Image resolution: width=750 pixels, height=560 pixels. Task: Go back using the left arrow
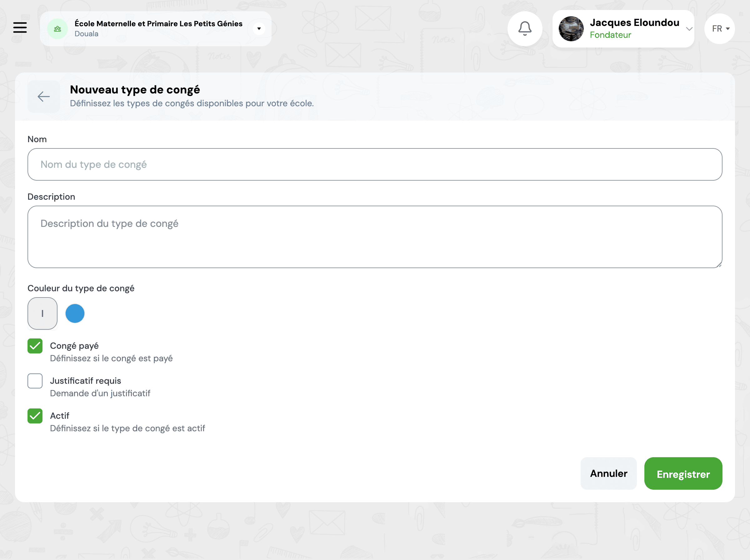coord(44,97)
